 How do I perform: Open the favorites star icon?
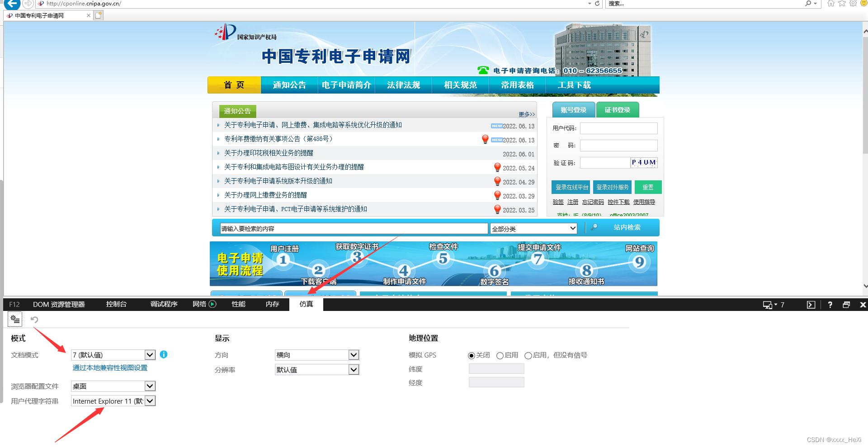[x=842, y=4]
